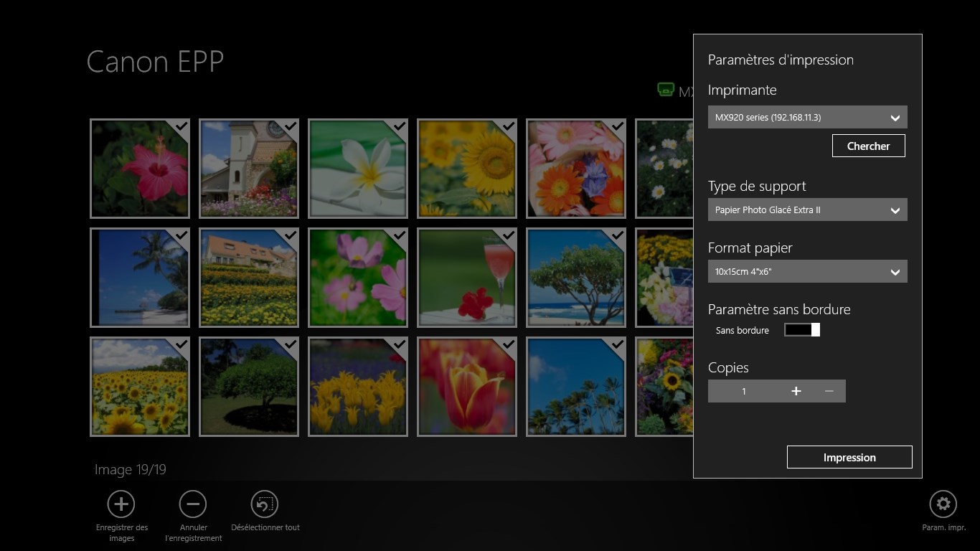
Task: Select the church with clock tower thumbnail
Action: pos(249,169)
